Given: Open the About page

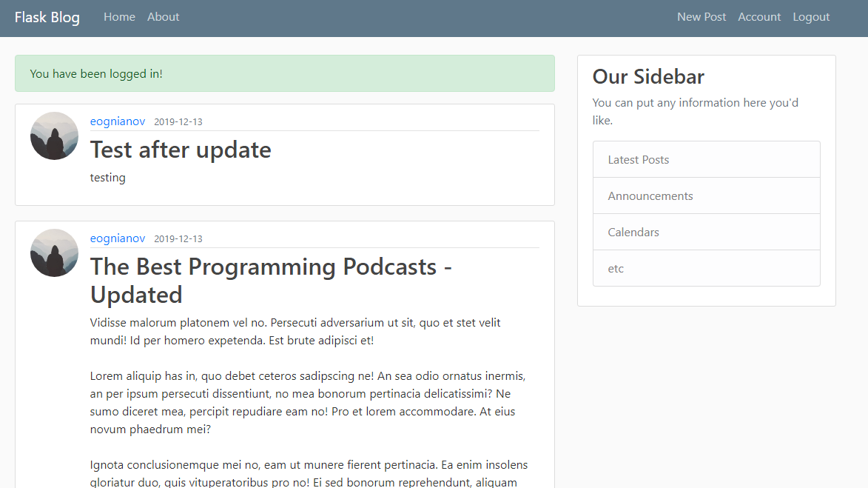Looking at the screenshot, I should [163, 17].
